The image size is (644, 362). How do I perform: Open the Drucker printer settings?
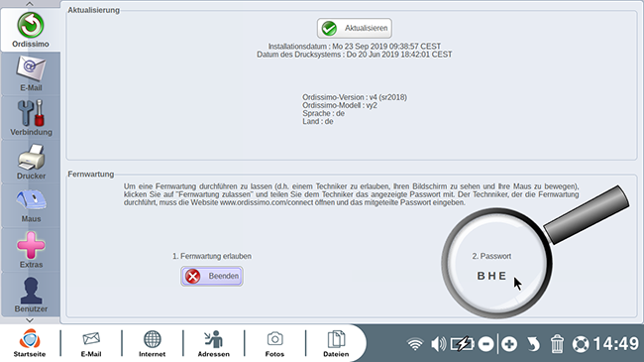coord(31,162)
